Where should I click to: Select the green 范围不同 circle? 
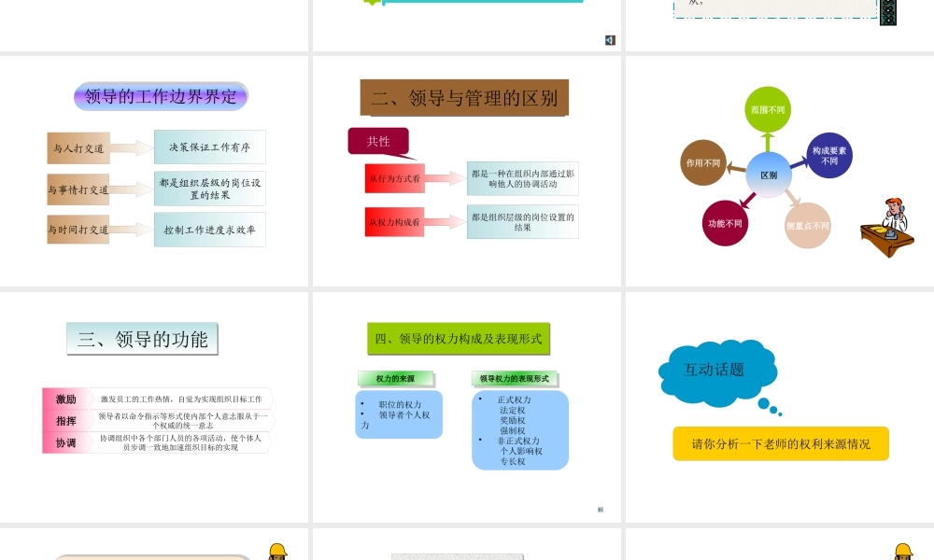[768, 109]
